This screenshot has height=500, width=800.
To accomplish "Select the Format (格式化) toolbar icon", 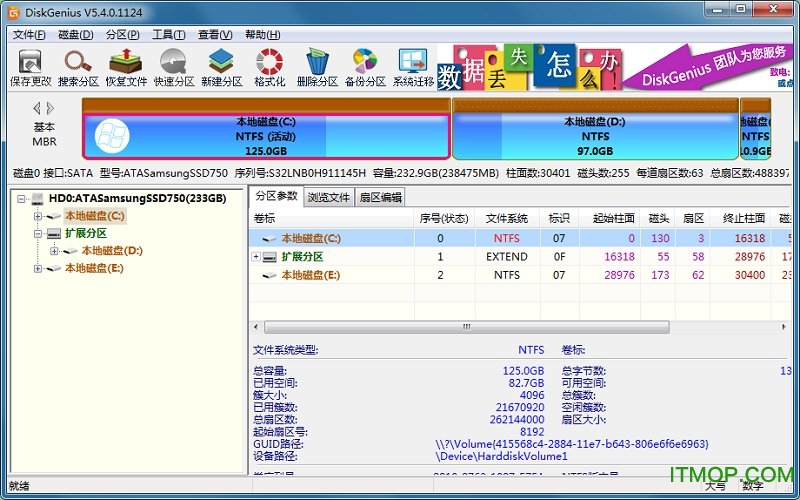I will tap(269, 67).
